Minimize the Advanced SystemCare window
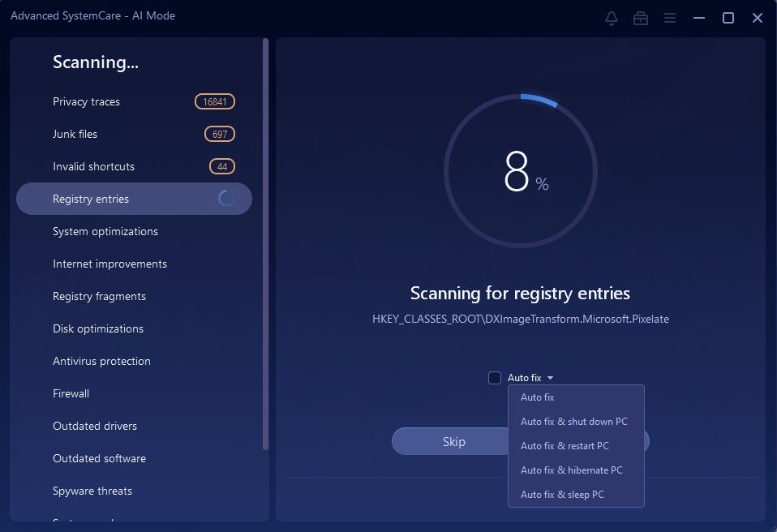This screenshot has width=777, height=532. 699,19
